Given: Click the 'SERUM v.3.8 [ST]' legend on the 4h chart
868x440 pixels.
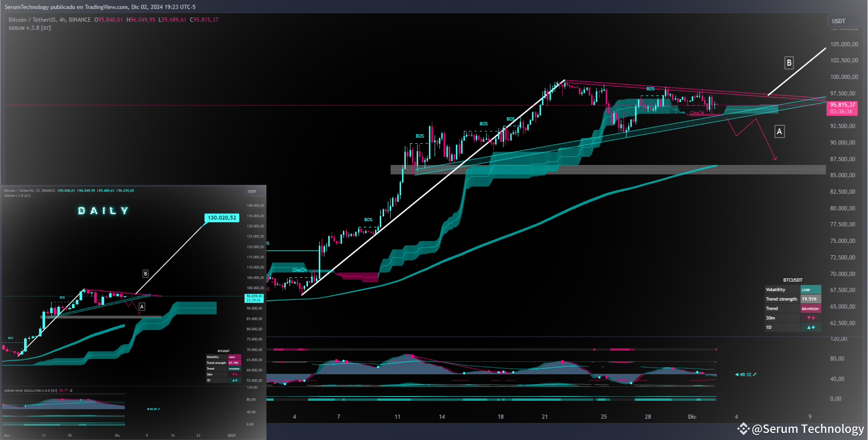Looking at the screenshot, I should point(30,28).
